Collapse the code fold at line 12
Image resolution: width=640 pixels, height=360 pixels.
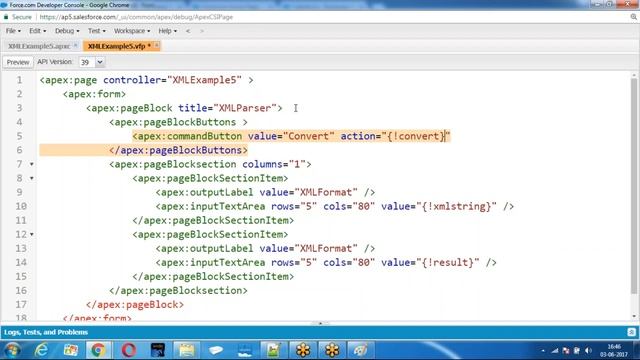[x=31, y=235]
